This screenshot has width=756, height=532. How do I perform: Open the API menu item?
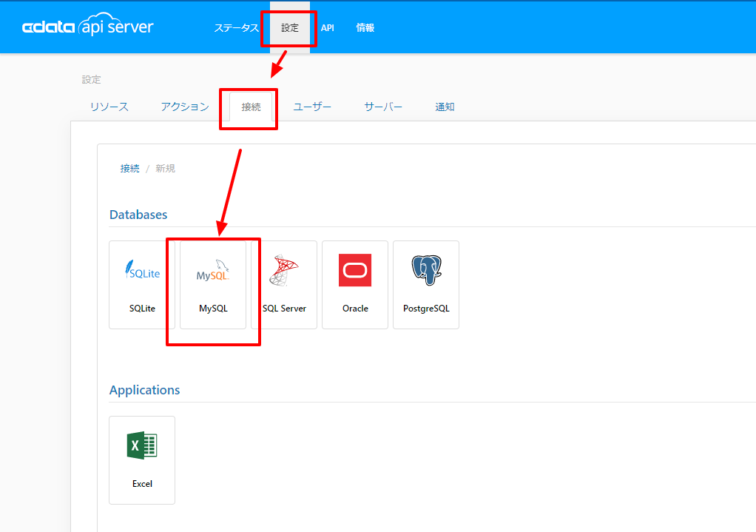point(328,28)
